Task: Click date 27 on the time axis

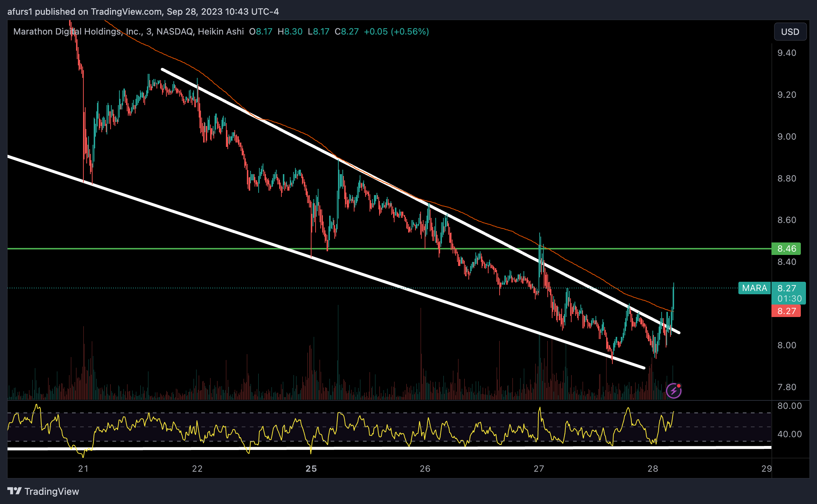Action: pos(539,469)
